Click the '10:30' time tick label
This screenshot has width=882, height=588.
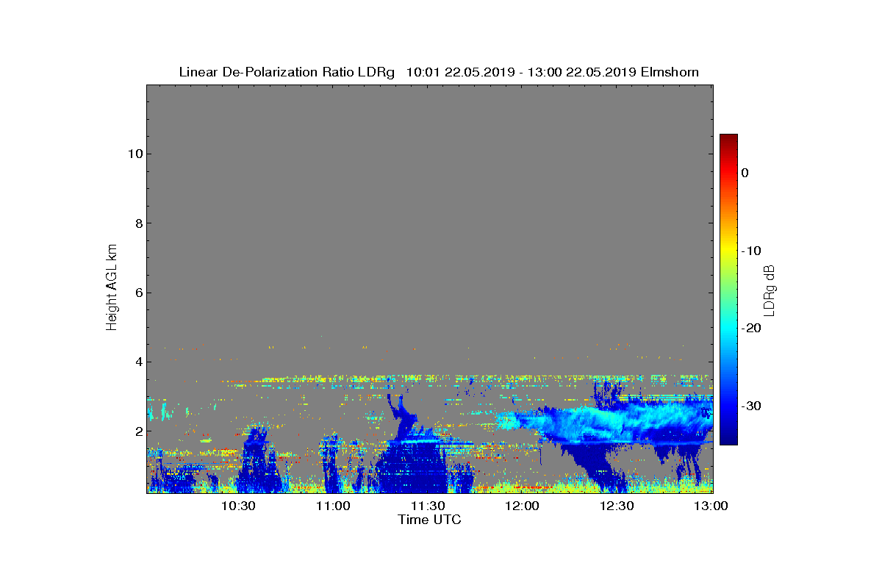(238, 506)
